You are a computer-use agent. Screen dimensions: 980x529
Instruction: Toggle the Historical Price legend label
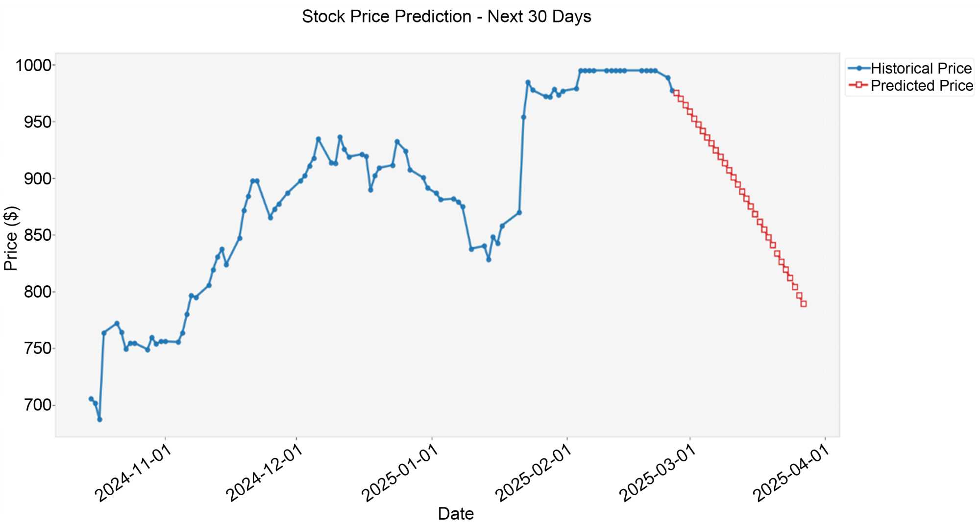pos(921,68)
